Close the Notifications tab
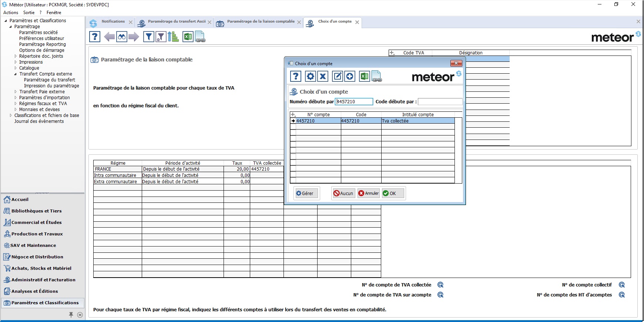 [131, 22]
